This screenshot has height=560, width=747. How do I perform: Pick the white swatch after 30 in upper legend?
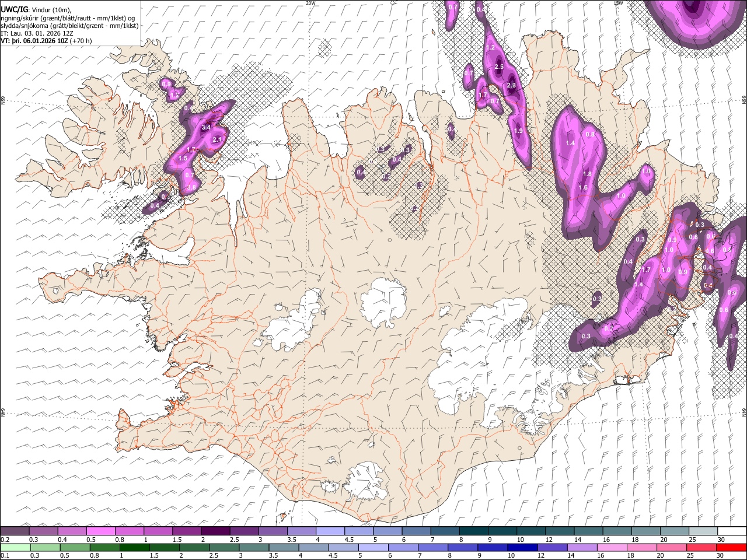click(x=732, y=531)
